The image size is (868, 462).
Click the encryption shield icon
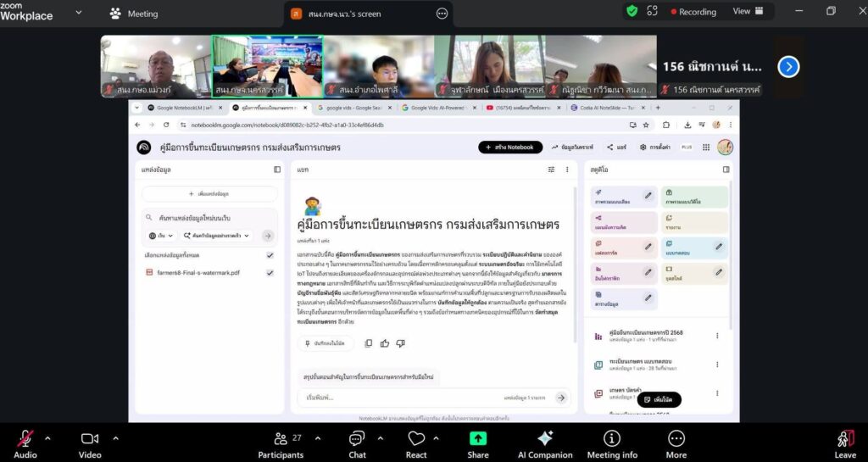(x=632, y=11)
